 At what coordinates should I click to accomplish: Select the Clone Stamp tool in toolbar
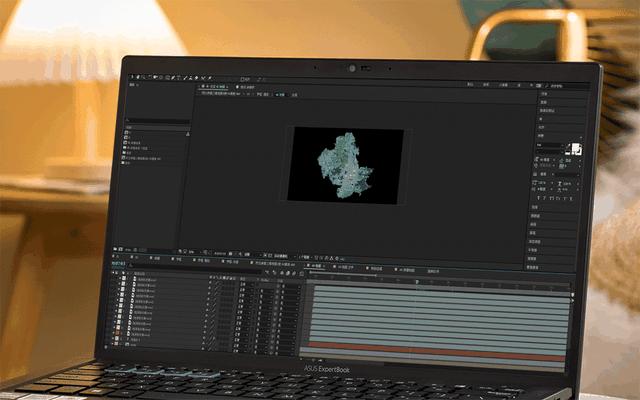pyautogui.click(x=191, y=78)
